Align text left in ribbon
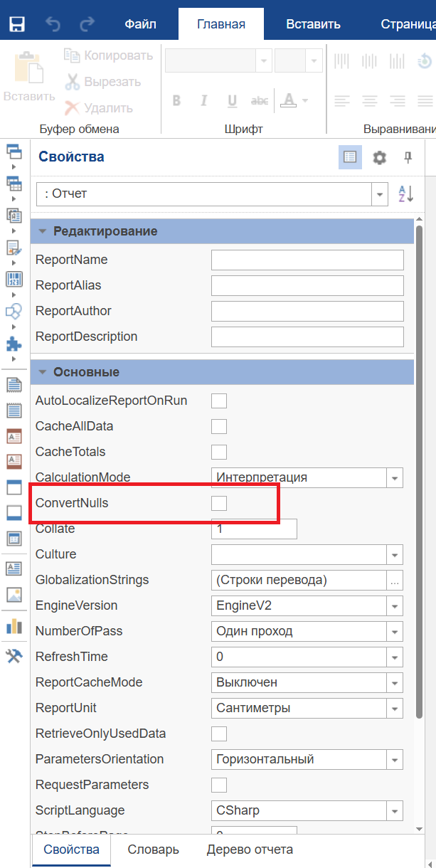This screenshot has width=436, height=868. (x=343, y=100)
